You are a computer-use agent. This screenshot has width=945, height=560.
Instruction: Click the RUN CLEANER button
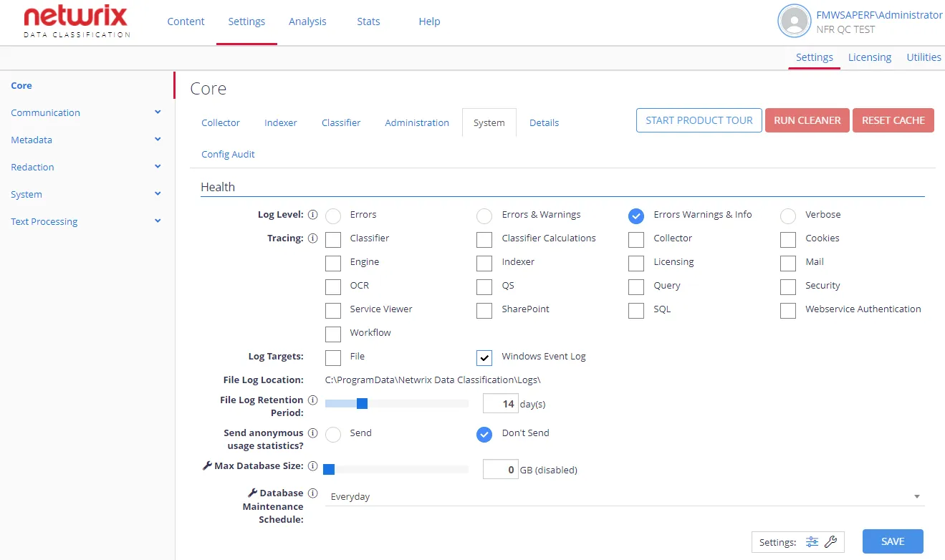807,120
